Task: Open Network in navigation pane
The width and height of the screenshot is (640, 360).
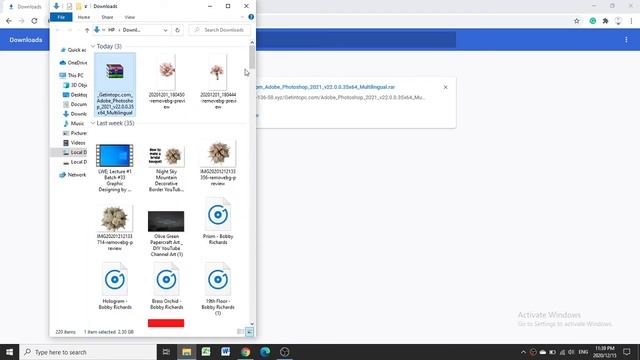Action: 73,175
